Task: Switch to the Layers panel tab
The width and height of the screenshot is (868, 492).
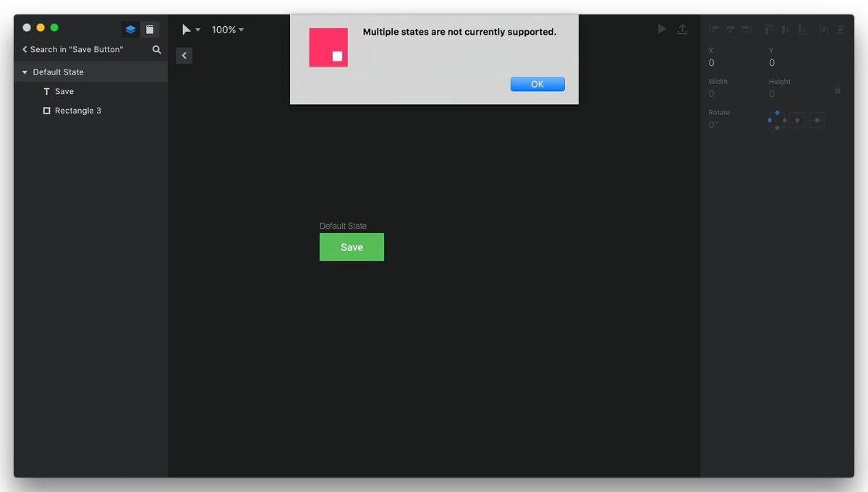Action: tap(130, 30)
